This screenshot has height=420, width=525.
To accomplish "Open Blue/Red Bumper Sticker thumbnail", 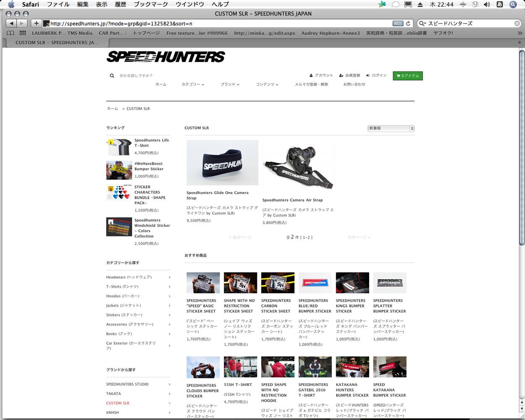I will 315,283.
